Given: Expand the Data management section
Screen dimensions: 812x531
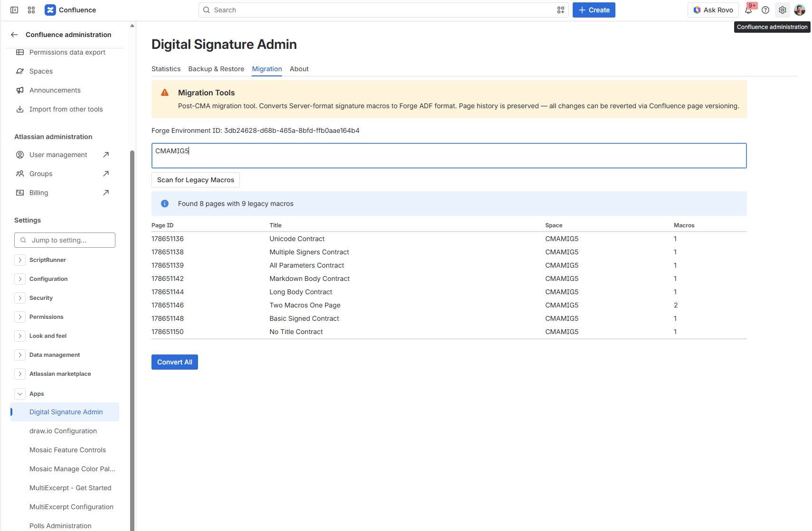Looking at the screenshot, I should point(20,355).
